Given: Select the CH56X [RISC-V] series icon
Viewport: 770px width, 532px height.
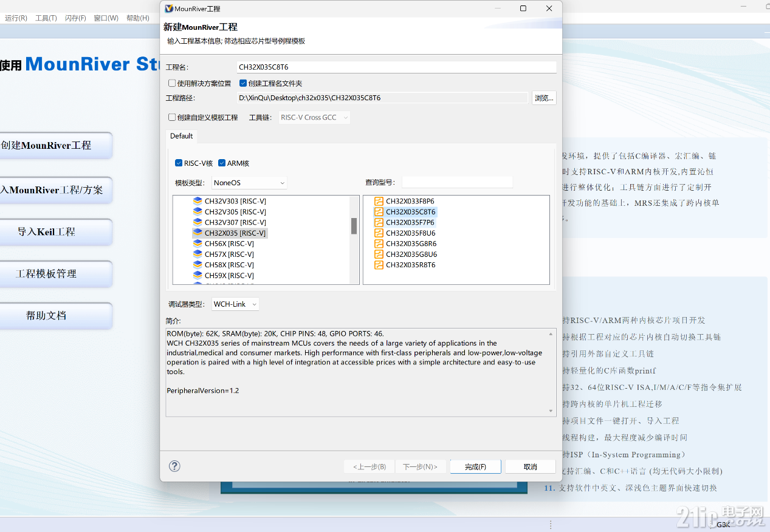Looking at the screenshot, I should pos(197,244).
